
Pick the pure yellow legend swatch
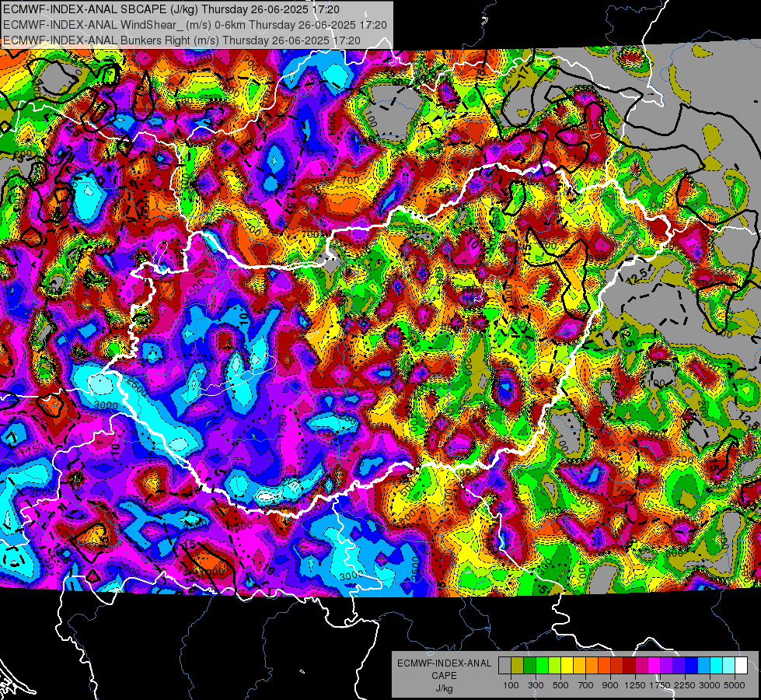coord(567,665)
